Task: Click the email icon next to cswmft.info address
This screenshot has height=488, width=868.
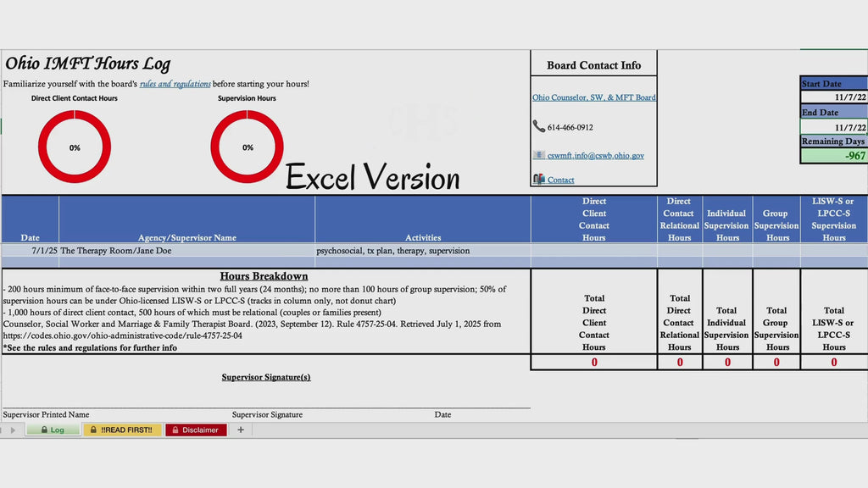Action: 538,155
